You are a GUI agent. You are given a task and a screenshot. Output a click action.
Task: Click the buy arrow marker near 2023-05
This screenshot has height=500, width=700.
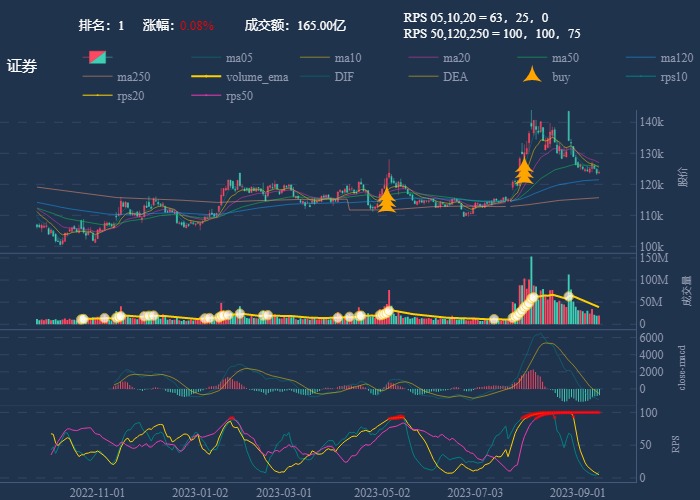[x=386, y=201]
